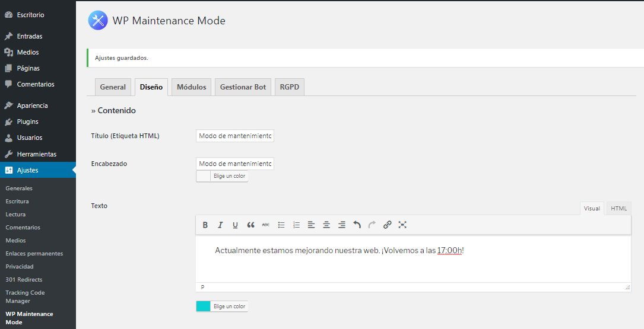Click Elige un color button below editor
The height and width of the screenshot is (329, 644).
point(229,306)
